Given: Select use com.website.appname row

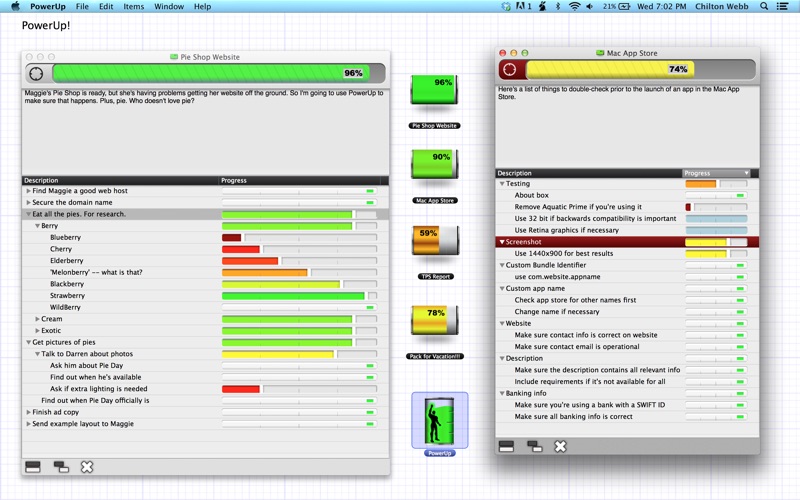Looking at the screenshot, I should 627,277.
